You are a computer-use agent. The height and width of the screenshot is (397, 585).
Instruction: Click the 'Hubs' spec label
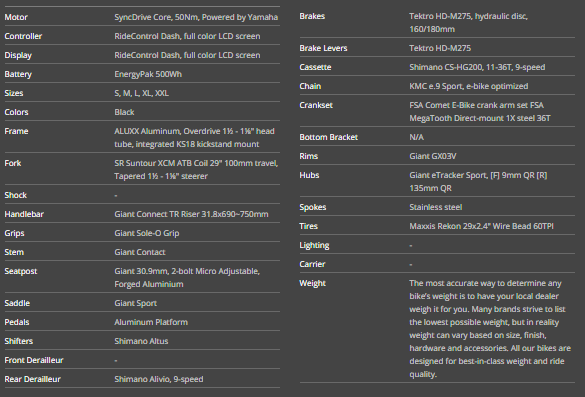(x=309, y=175)
